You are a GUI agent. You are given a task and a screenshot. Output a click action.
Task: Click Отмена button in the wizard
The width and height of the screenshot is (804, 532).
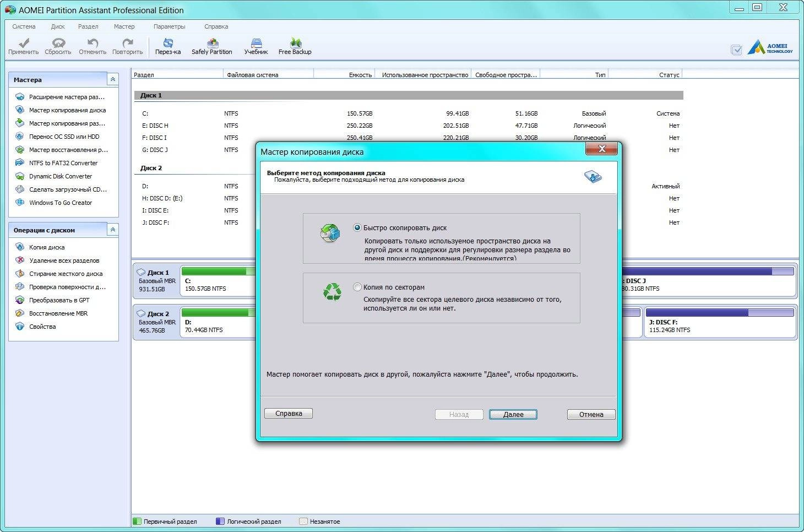pyautogui.click(x=591, y=414)
